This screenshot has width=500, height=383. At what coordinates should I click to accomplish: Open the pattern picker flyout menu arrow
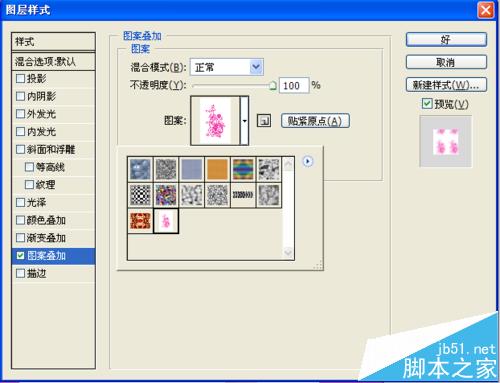[x=307, y=162]
